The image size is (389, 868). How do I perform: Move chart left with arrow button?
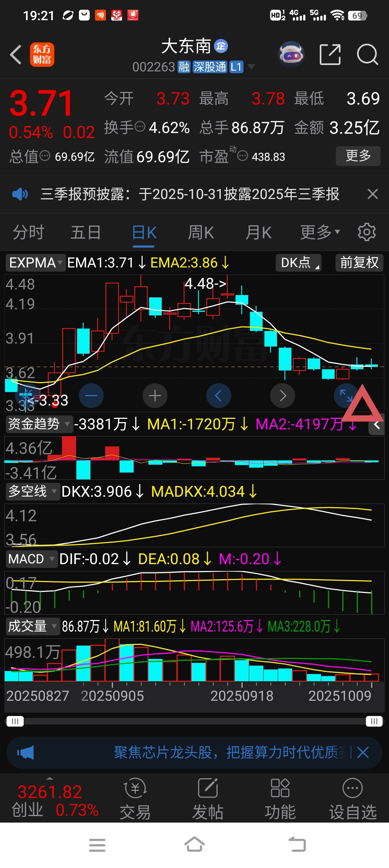tap(219, 396)
